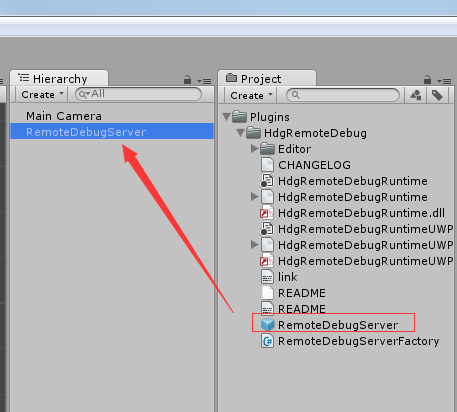Open the Search by Type filter
Viewport: 457px width, 412px height.
point(415,96)
